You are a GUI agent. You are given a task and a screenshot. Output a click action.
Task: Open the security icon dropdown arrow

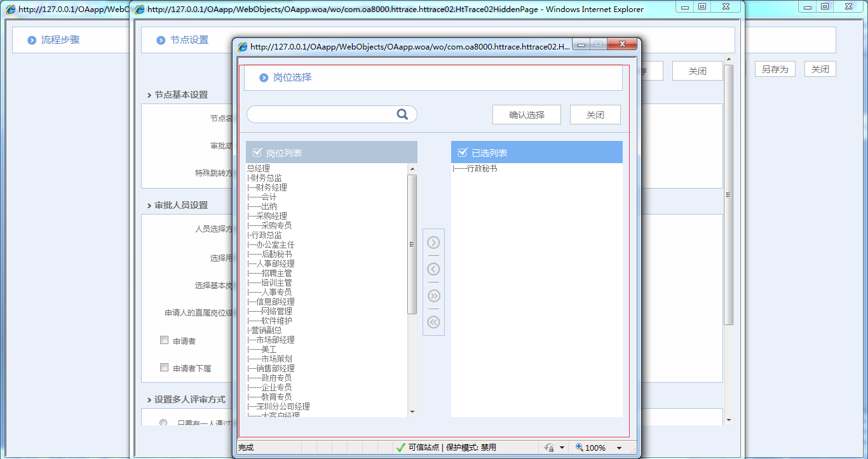pyautogui.click(x=562, y=447)
